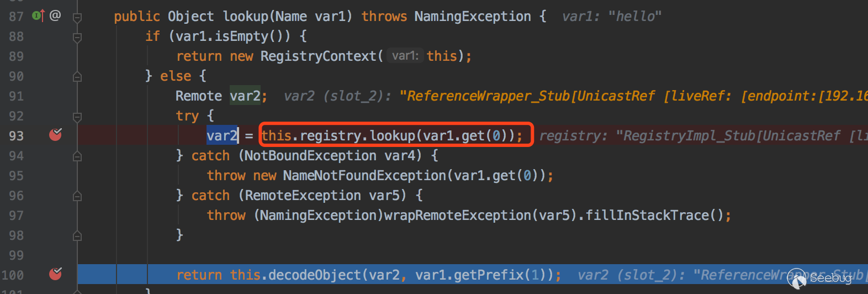Click the fold marker at catch RemoteException line

click(77, 196)
